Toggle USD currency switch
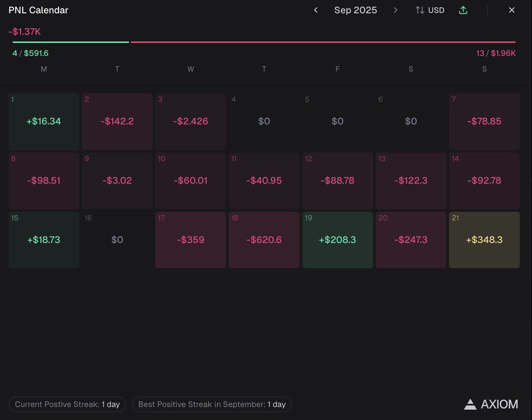Screen dimensions: 532x420 tap(430, 10)
